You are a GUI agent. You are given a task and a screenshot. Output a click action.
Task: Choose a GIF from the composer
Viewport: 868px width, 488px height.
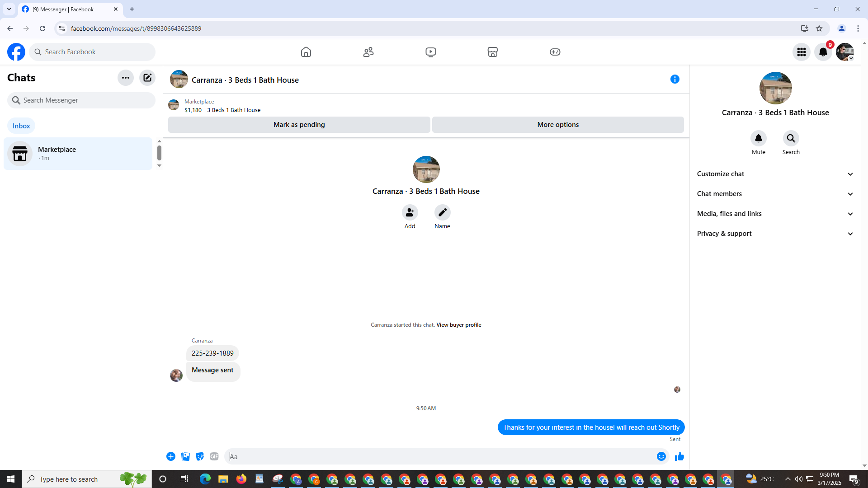tap(214, 456)
